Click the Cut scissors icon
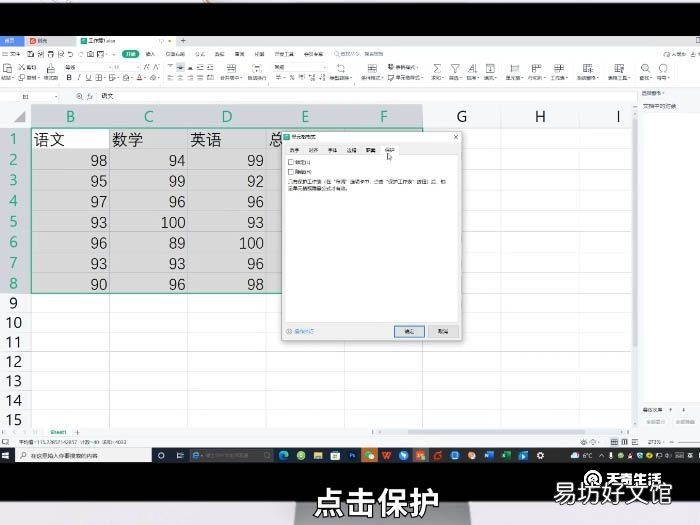Viewport: 700px width, 525px height. point(22,67)
